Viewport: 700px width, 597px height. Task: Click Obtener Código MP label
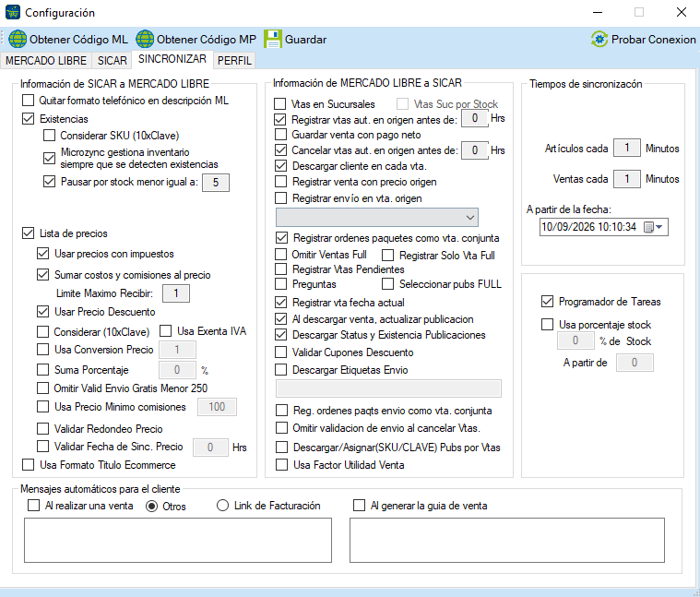tap(207, 40)
